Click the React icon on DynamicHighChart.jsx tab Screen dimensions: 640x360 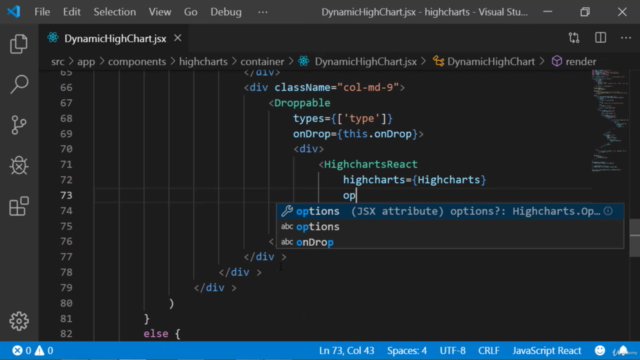point(53,38)
